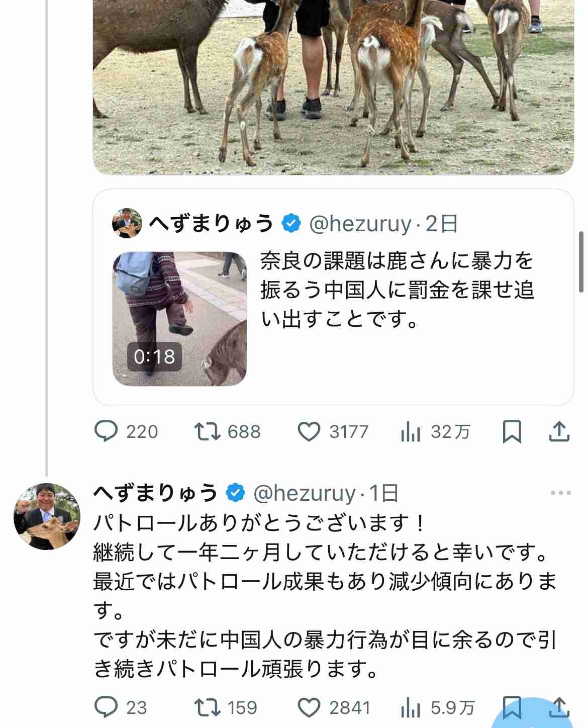
Task: Open へずまりゅう name on the lower tweet
Action: [x=155, y=493]
